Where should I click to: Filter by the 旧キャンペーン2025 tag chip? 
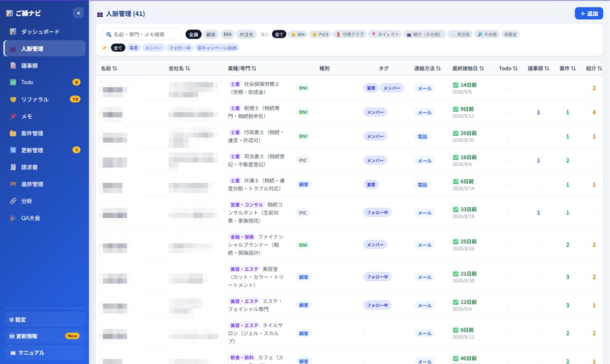pos(217,48)
